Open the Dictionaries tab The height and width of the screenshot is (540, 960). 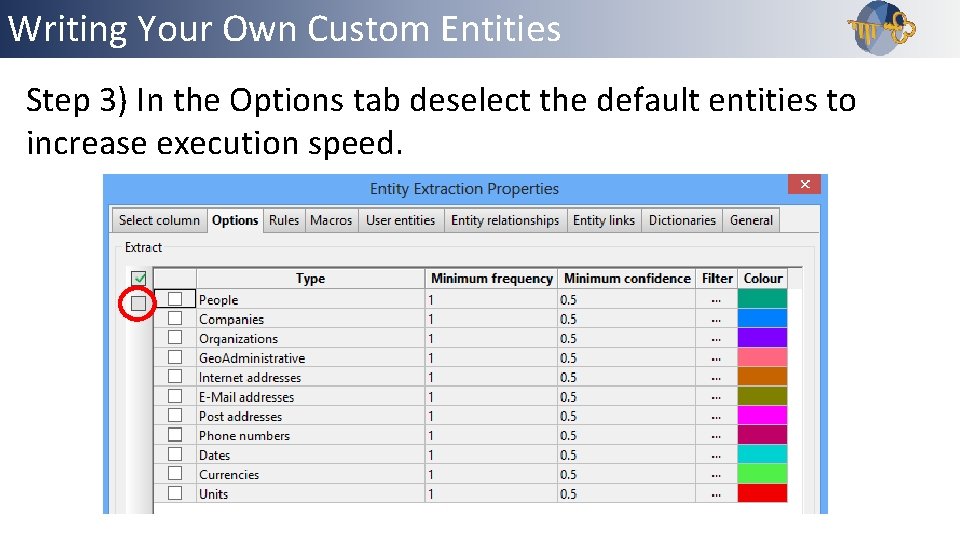tap(682, 220)
